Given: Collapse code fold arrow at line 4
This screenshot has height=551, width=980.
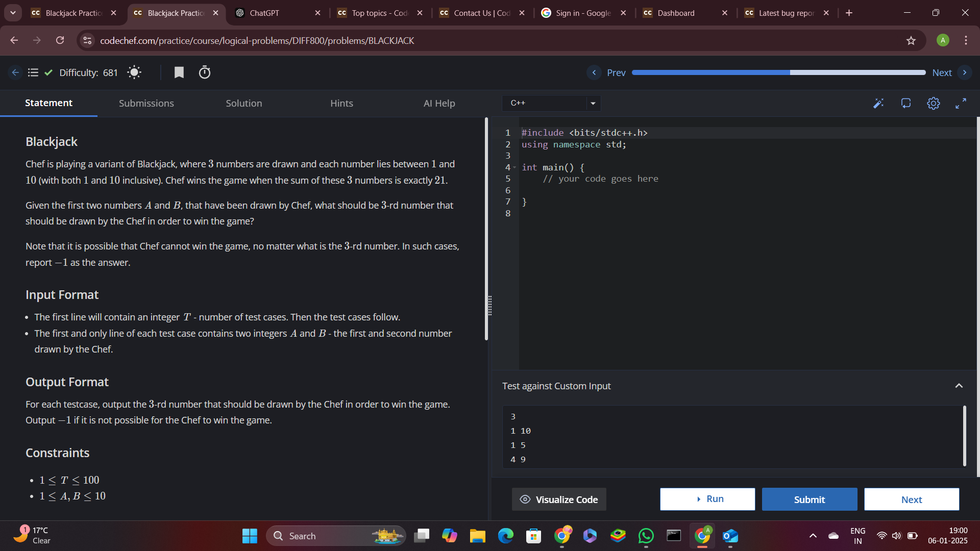Looking at the screenshot, I should (514, 167).
